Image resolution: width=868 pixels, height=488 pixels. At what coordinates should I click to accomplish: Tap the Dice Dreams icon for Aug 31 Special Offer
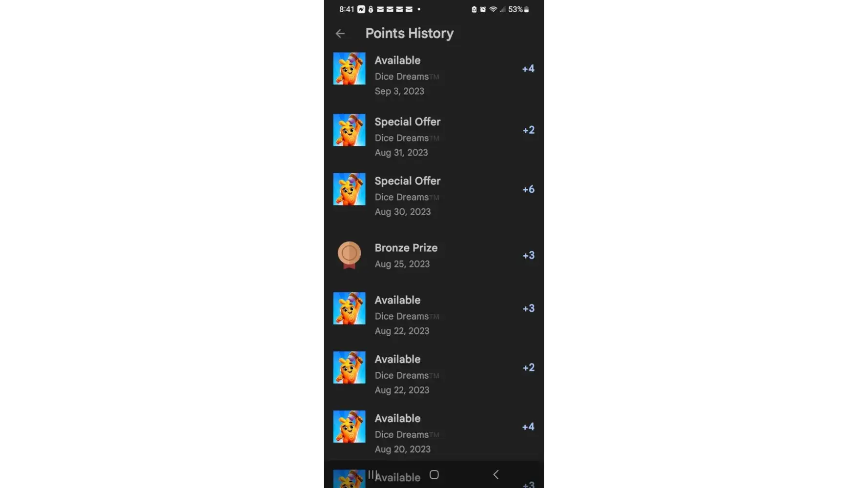pos(349,130)
